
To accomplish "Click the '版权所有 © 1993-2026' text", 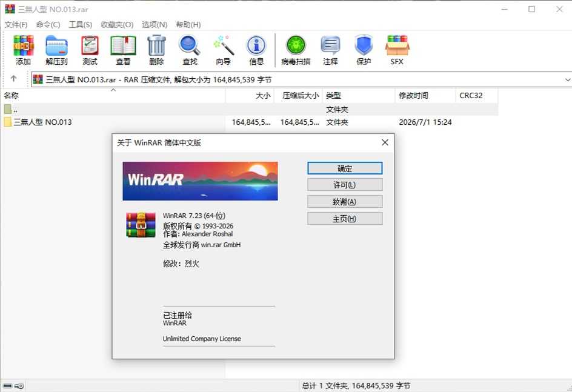I will tap(198, 226).
